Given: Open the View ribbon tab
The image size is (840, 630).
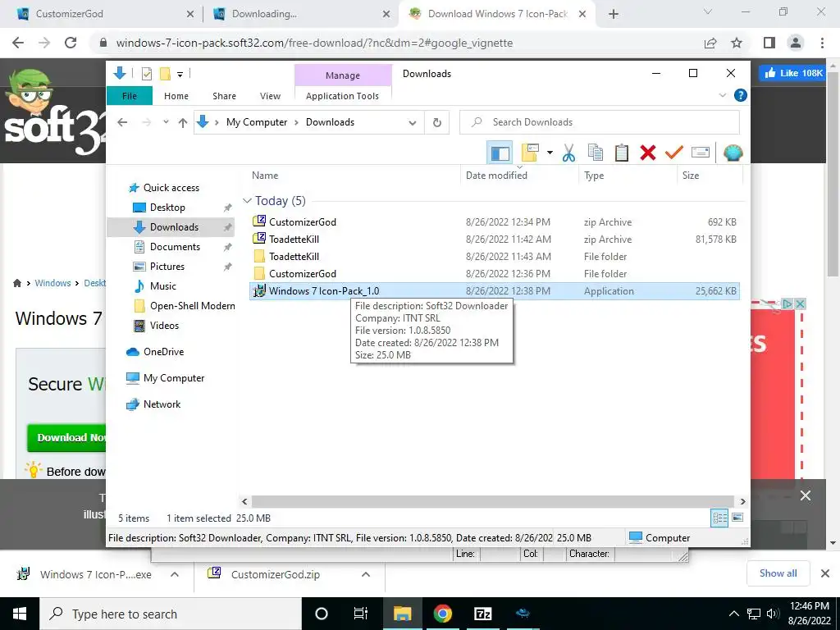Looking at the screenshot, I should pos(270,96).
